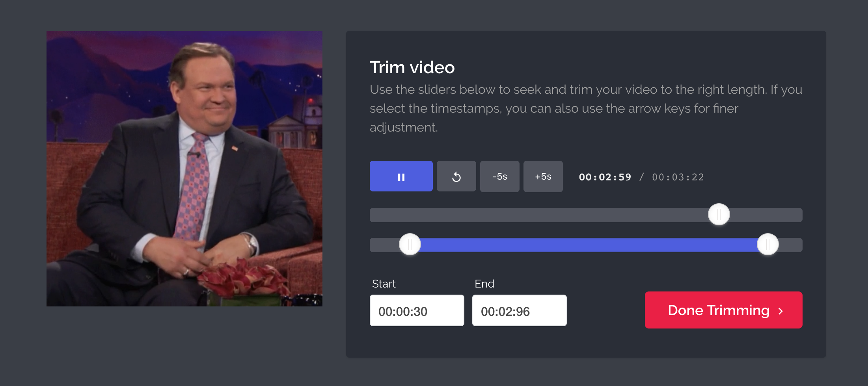
Task: Skip back with the -5s button
Action: (499, 176)
